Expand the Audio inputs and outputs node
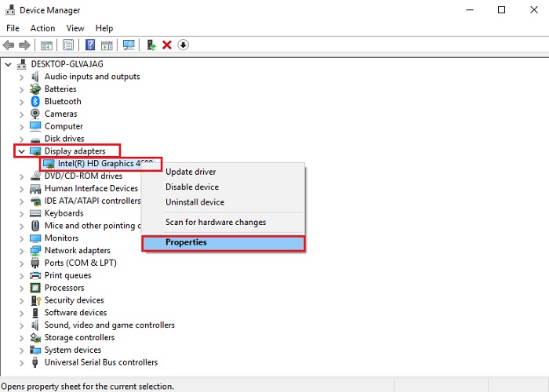This screenshot has height=392, width=549. [x=22, y=77]
